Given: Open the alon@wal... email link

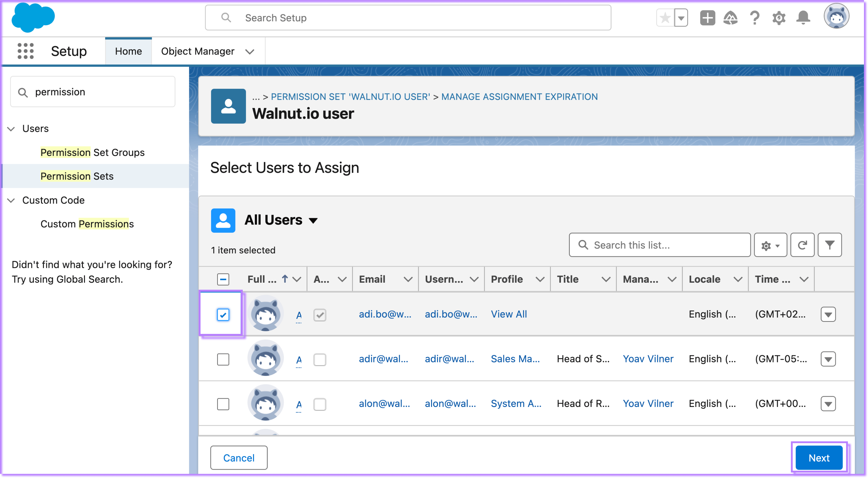Looking at the screenshot, I should [x=384, y=404].
